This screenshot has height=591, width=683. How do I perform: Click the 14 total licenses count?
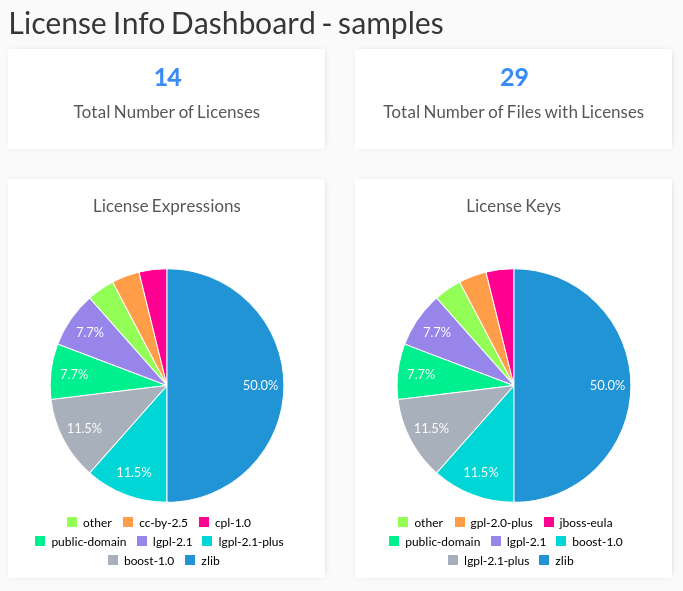[168, 78]
